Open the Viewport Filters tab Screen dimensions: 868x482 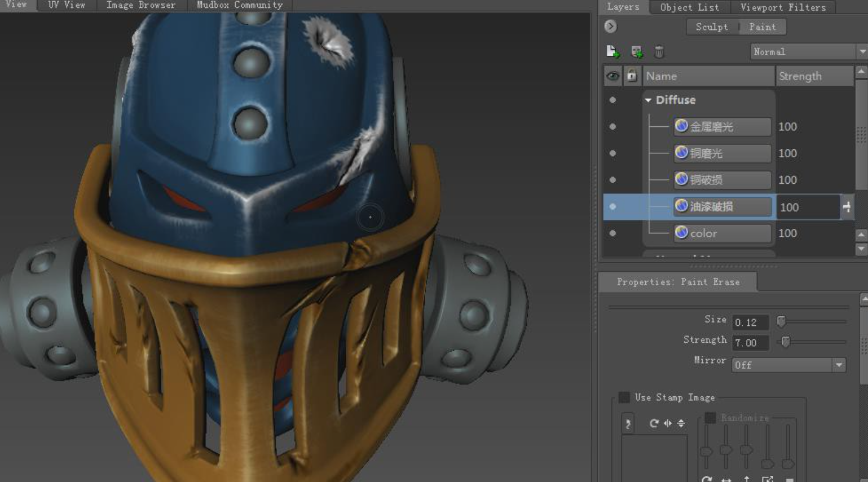(x=783, y=7)
